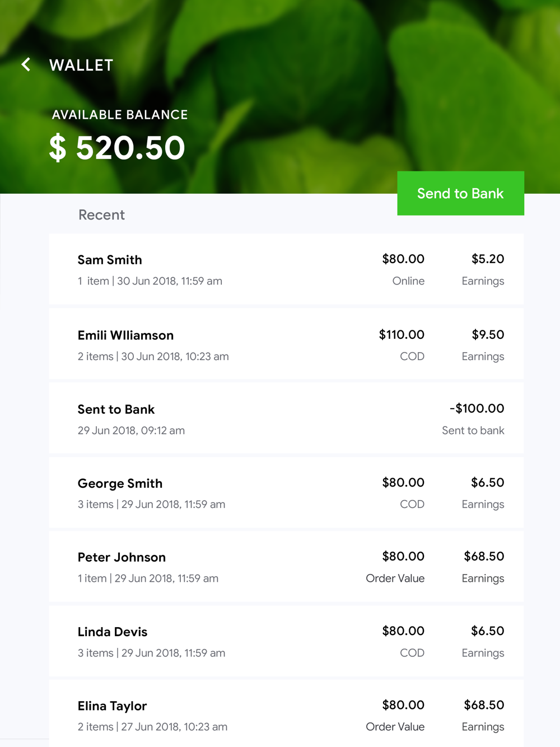560x747 pixels.
Task: Tap the back arrow icon
Action: 26,65
